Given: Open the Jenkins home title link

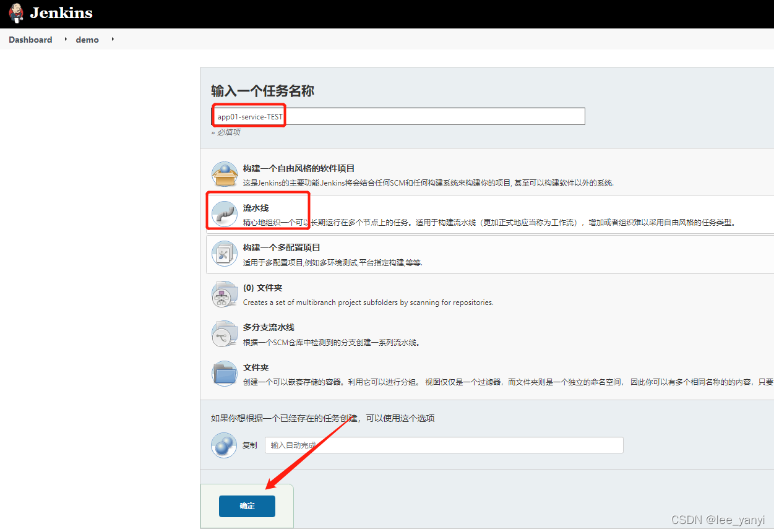Looking at the screenshot, I should click(61, 13).
